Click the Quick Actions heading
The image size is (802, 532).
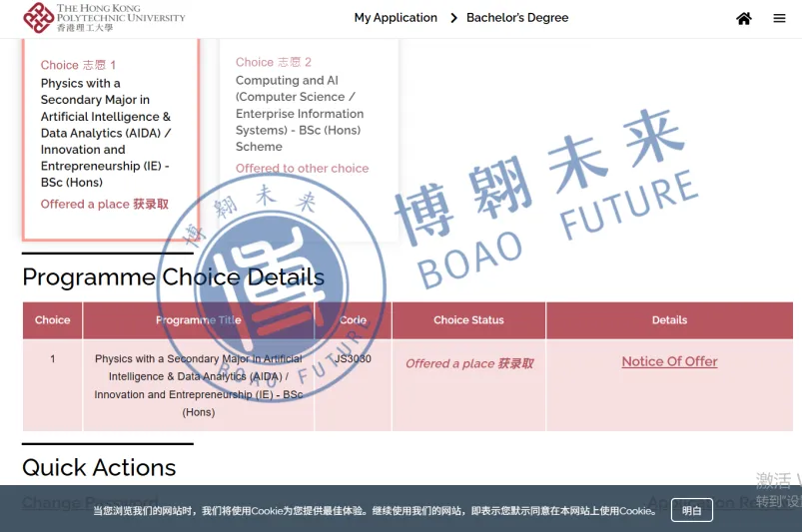[x=99, y=467]
